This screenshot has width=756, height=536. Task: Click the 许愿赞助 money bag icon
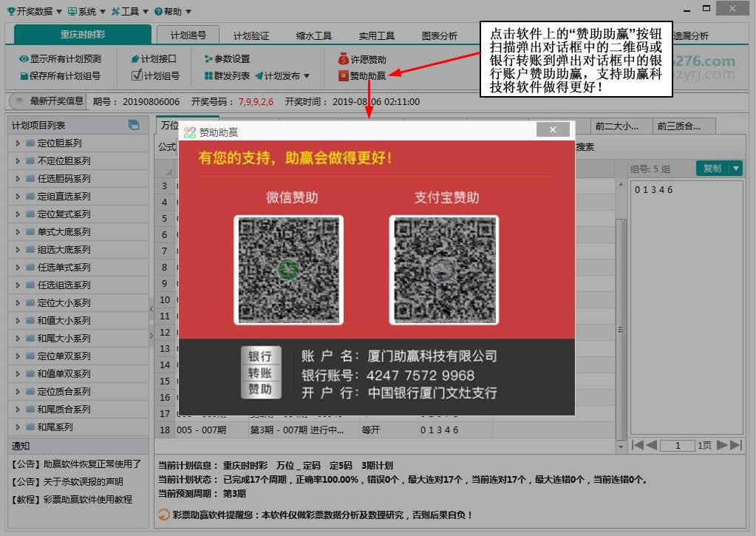pyautogui.click(x=344, y=59)
